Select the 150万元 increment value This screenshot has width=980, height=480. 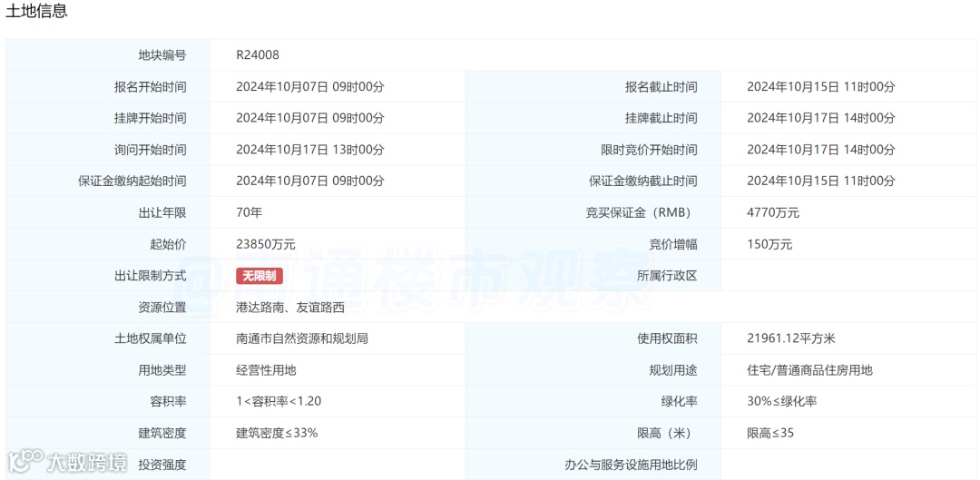[770, 244]
